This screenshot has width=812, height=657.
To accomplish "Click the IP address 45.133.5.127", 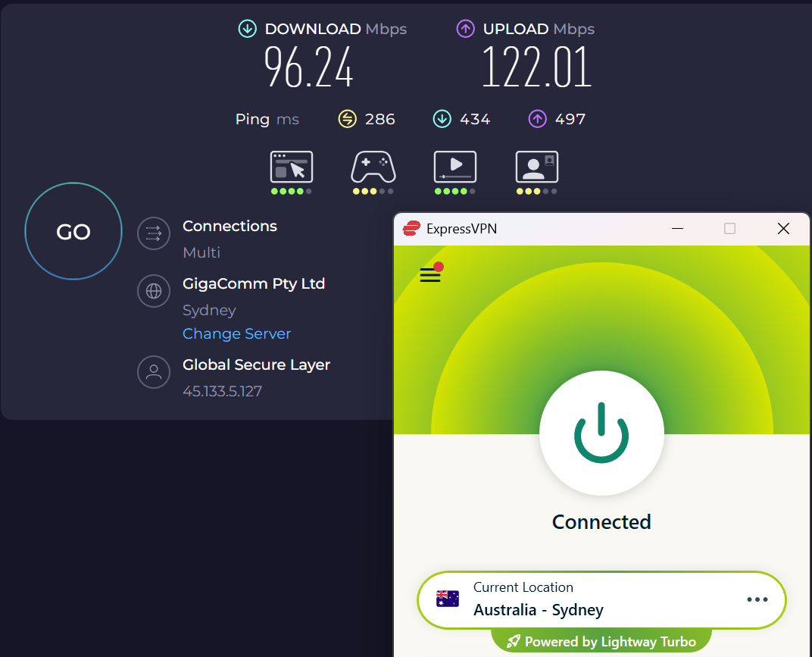I will point(222,391).
